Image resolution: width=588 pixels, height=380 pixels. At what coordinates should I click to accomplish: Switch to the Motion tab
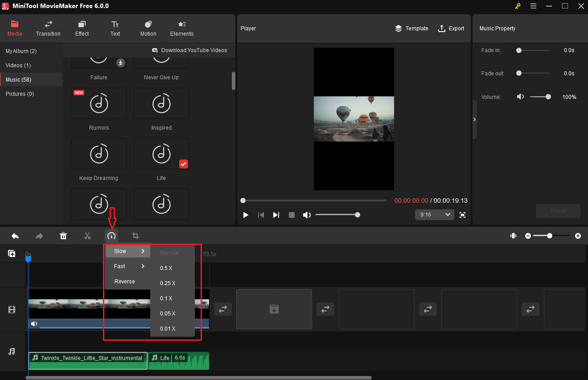(148, 29)
